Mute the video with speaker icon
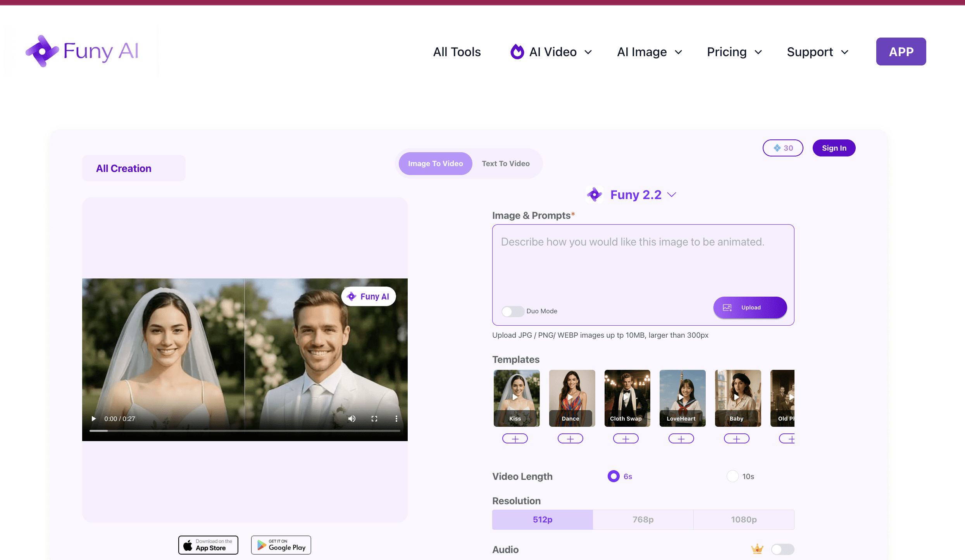Image resolution: width=965 pixels, height=560 pixels. pyautogui.click(x=352, y=419)
